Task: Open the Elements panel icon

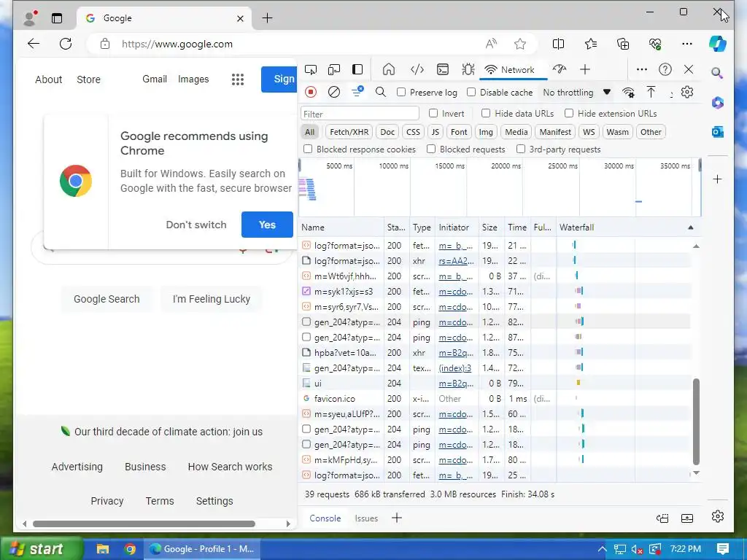Action: pos(417,69)
